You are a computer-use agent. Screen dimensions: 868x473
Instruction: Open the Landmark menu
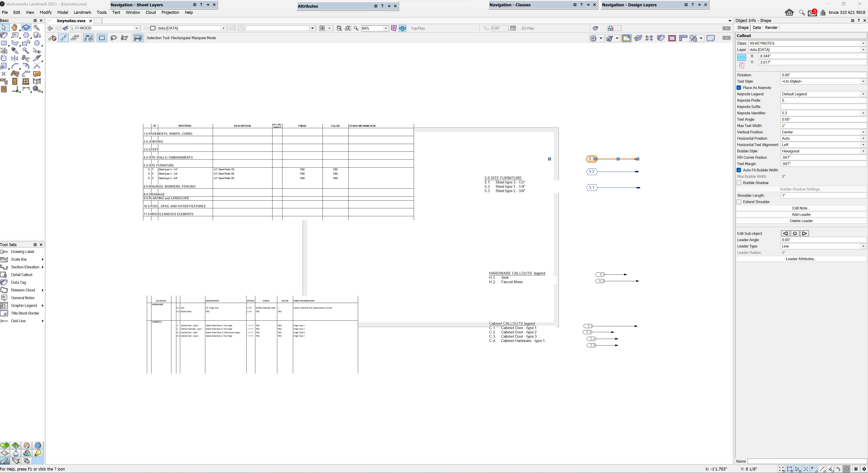pyautogui.click(x=82, y=12)
